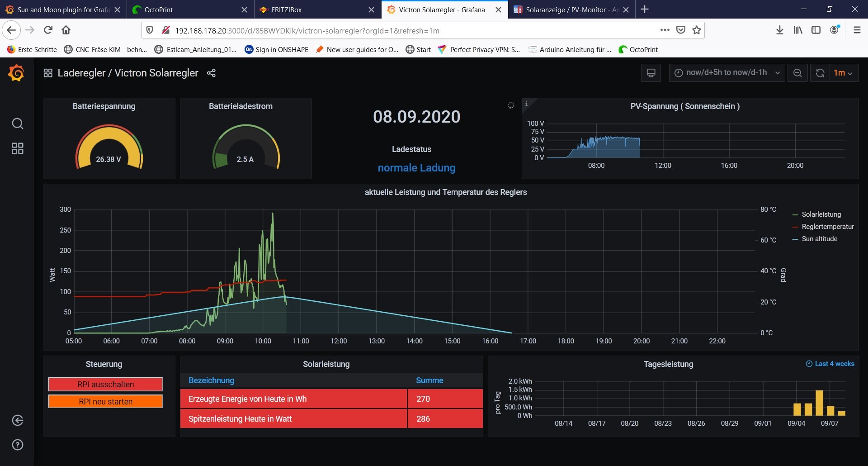
Task: Cycle view mode with the monitor icon
Action: [651, 73]
